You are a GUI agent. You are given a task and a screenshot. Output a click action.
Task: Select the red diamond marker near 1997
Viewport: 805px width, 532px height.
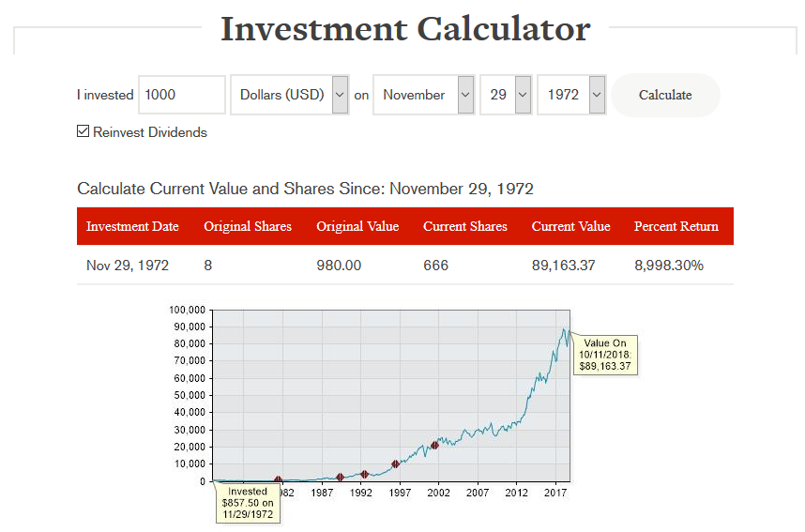tap(396, 464)
